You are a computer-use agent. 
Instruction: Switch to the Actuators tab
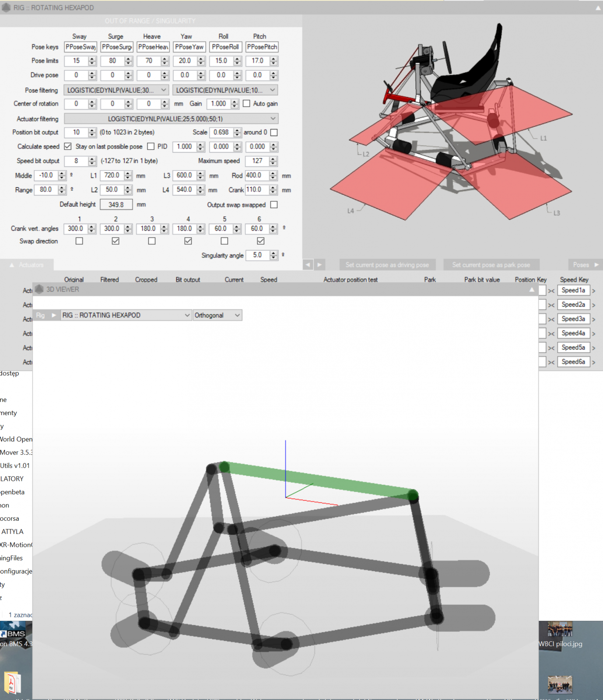click(x=27, y=265)
